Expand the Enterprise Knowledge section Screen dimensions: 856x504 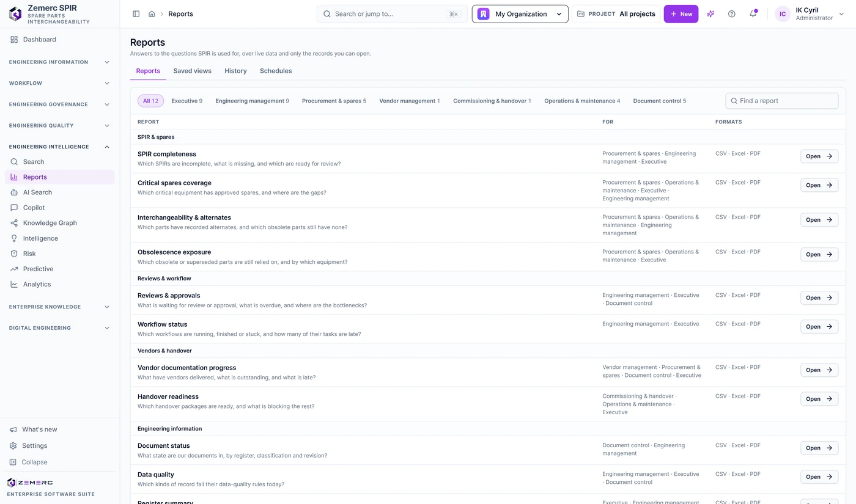tap(60, 307)
